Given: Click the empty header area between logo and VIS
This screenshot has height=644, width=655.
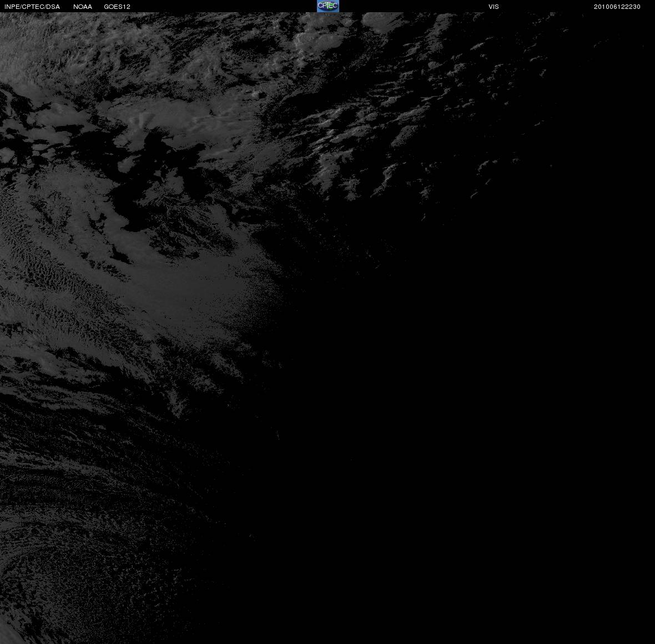Looking at the screenshot, I should [x=414, y=6].
